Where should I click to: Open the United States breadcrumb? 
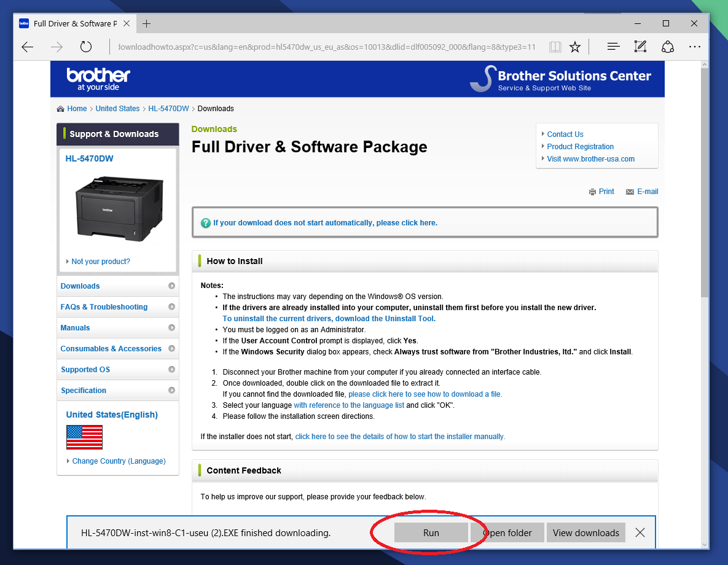117,109
